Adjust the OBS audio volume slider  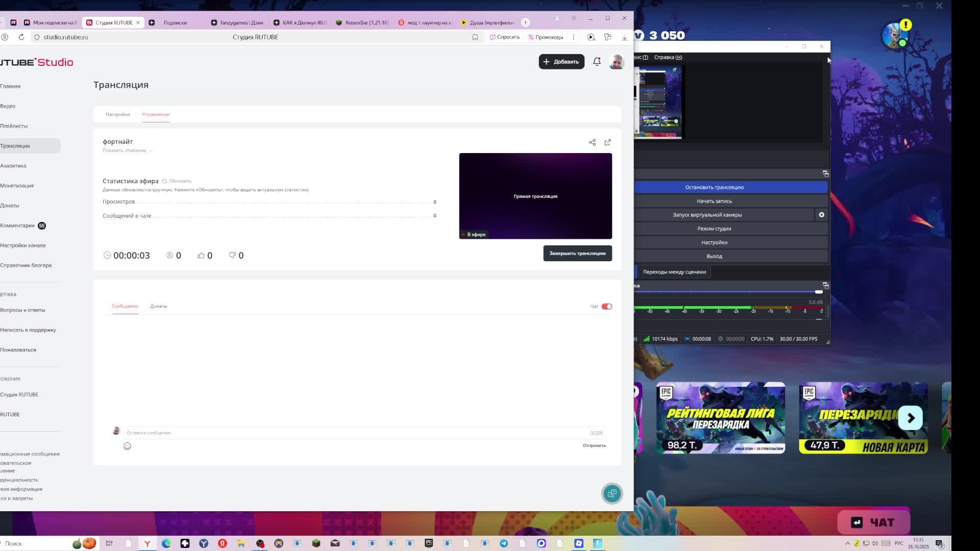coord(819,292)
